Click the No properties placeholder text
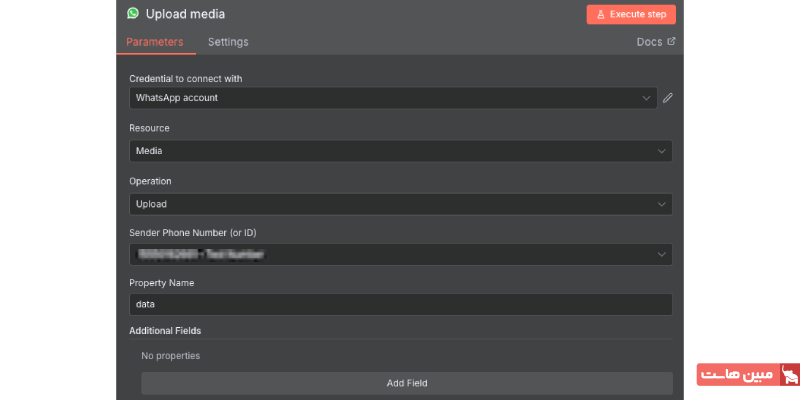 170,355
